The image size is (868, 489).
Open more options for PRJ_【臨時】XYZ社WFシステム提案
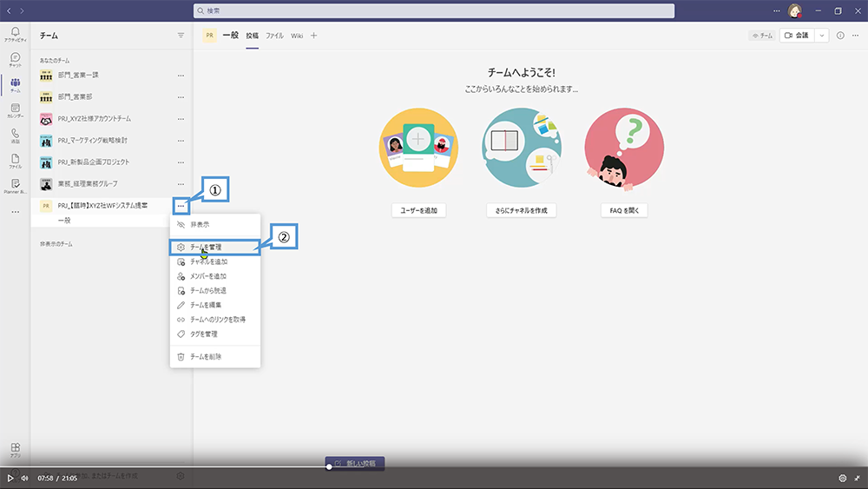tap(181, 206)
